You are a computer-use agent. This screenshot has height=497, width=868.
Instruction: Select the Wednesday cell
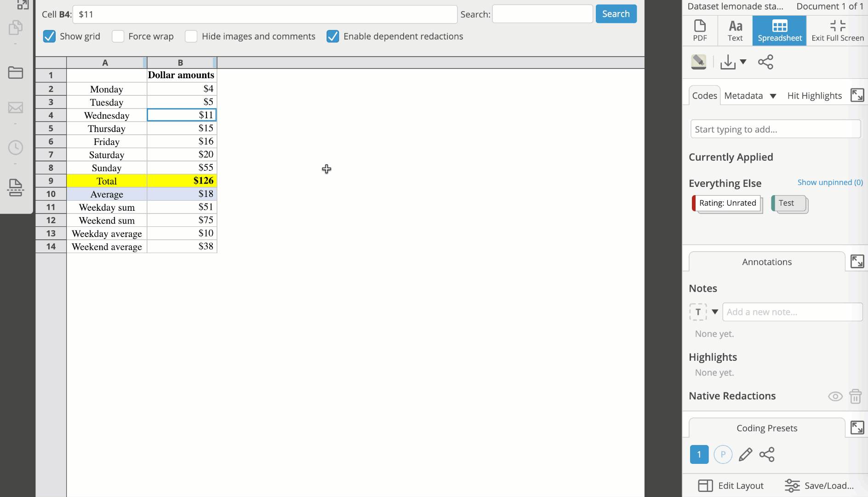tap(107, 115)
